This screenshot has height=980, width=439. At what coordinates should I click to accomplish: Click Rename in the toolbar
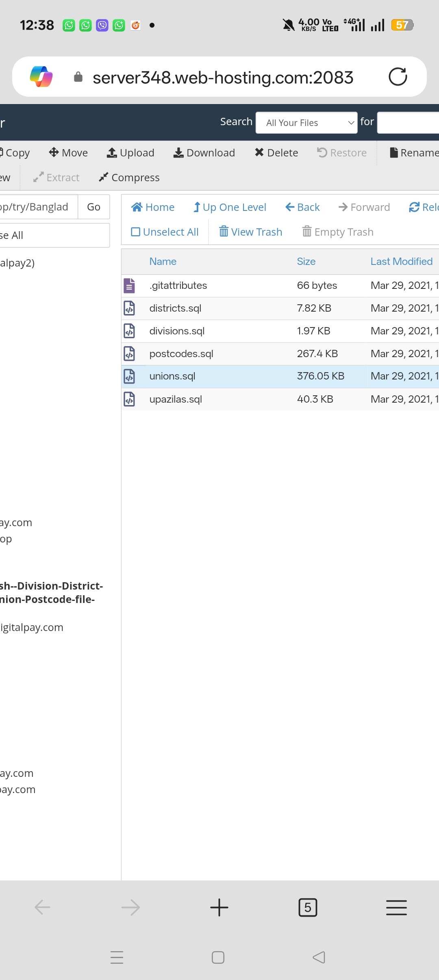pos(414,153)
